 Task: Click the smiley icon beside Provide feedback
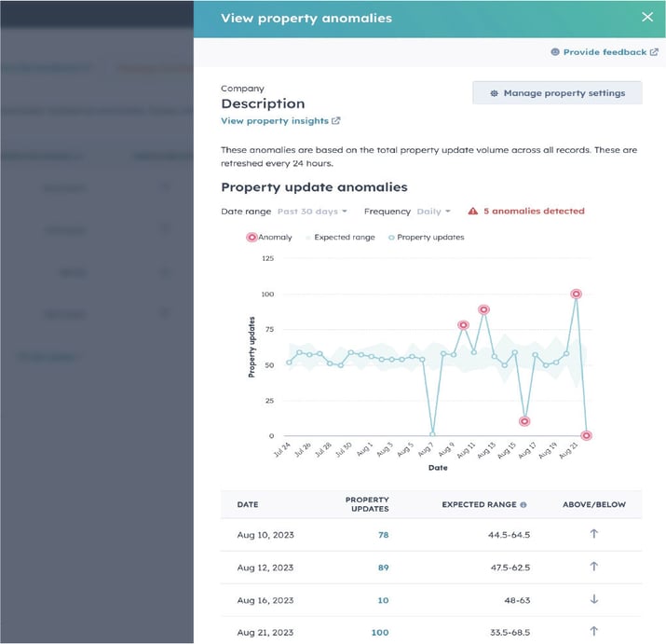[555, 52]
